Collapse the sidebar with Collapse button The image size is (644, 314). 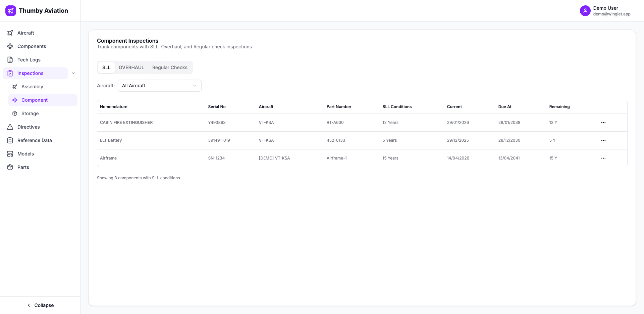click(40, 305)
